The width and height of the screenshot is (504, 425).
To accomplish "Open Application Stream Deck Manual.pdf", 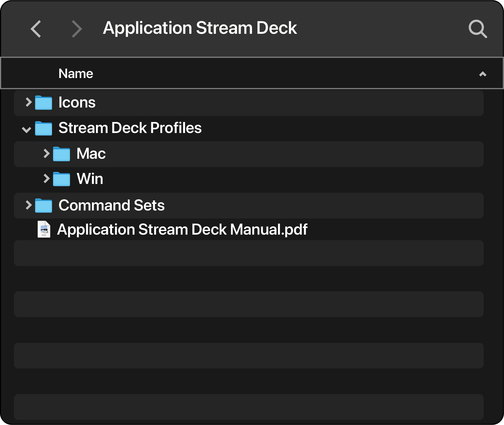I will click(182, 229).
